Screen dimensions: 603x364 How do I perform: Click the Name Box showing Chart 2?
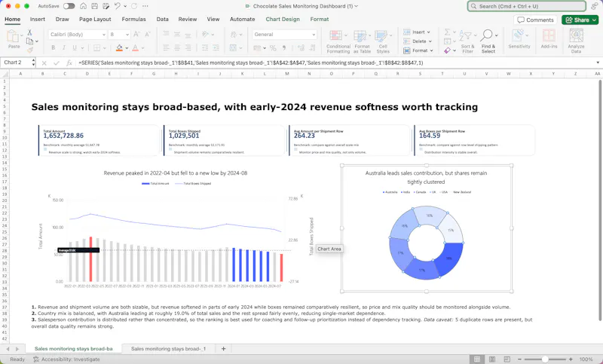[18, 63]
